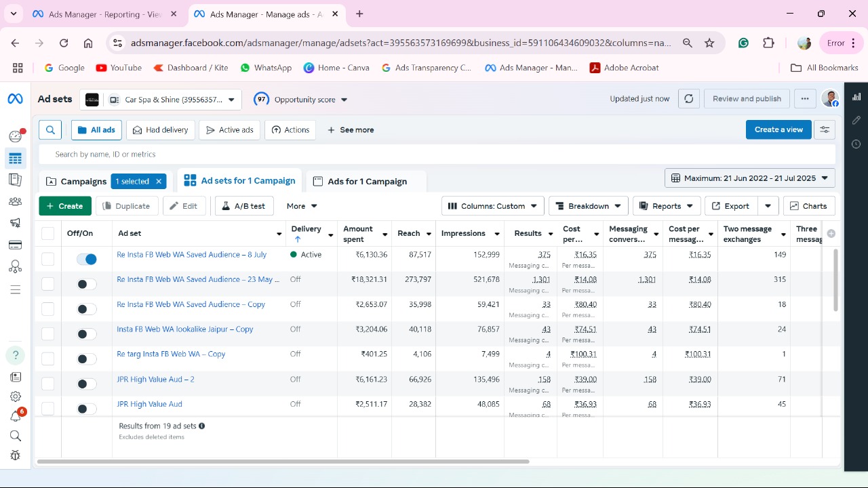This screenshot has height=488, width=868.
Task: Open Re targ Insta FB Web WA – Copy link
Action: (x=171, y=354)
